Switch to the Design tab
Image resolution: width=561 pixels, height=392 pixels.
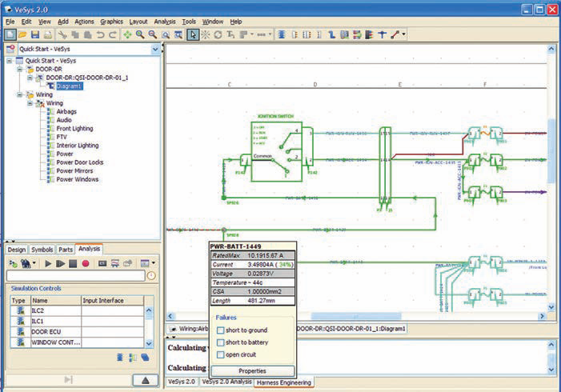[x=17, y=250]
